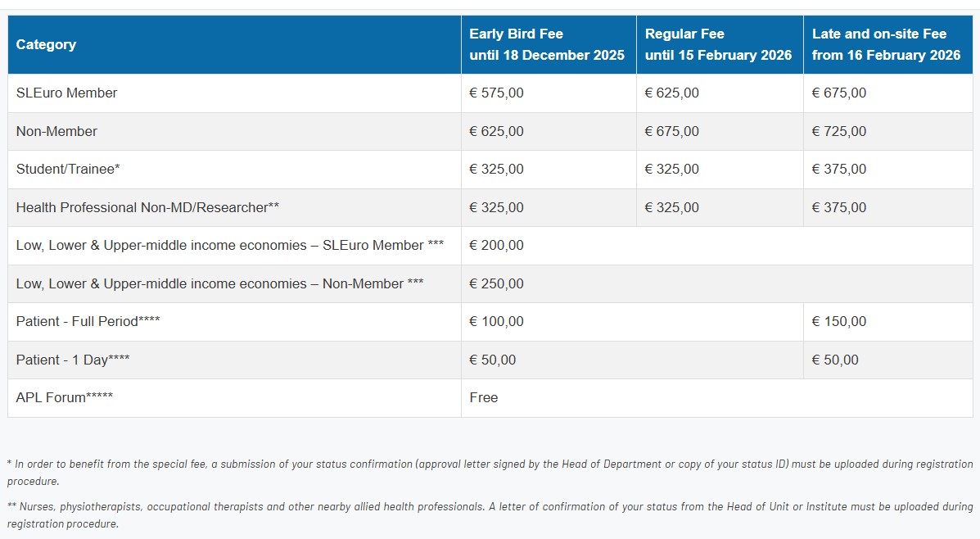Select the Non-Member row label
The width and height of the screenshot is (980, 539).
[x=56, y=131]
